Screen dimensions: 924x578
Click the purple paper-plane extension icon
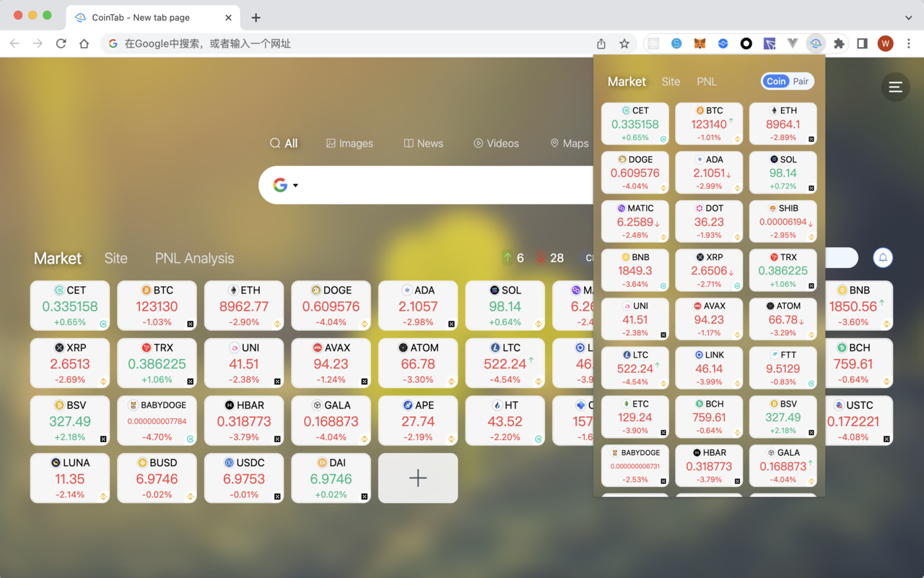pyautogui.click(x=770, y=43)
